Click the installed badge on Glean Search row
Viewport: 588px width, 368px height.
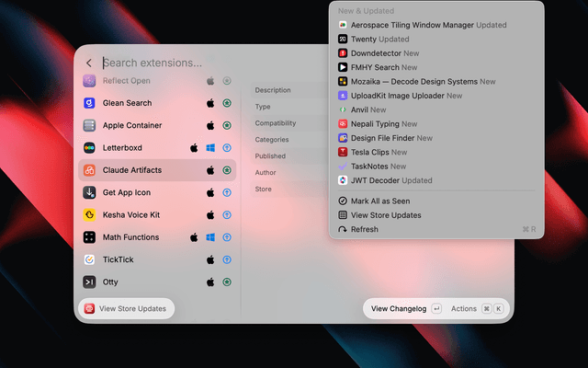(x=227, y=103)
